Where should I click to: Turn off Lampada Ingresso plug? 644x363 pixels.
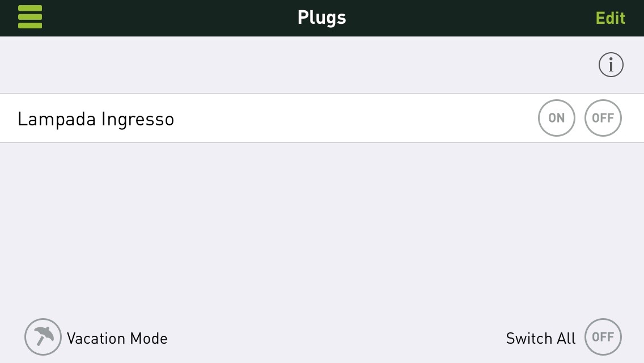(603, 118)
